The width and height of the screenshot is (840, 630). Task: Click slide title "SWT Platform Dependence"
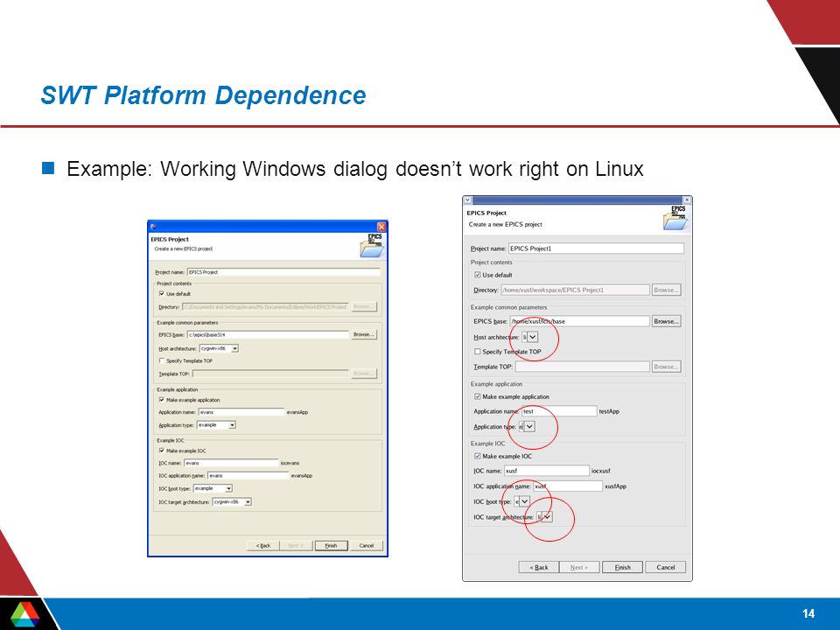(203, 95)
